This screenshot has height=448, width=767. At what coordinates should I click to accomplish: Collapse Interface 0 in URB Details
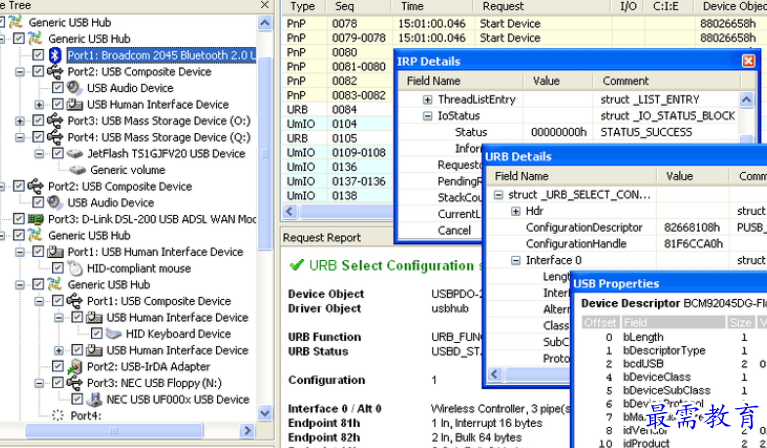516,260
